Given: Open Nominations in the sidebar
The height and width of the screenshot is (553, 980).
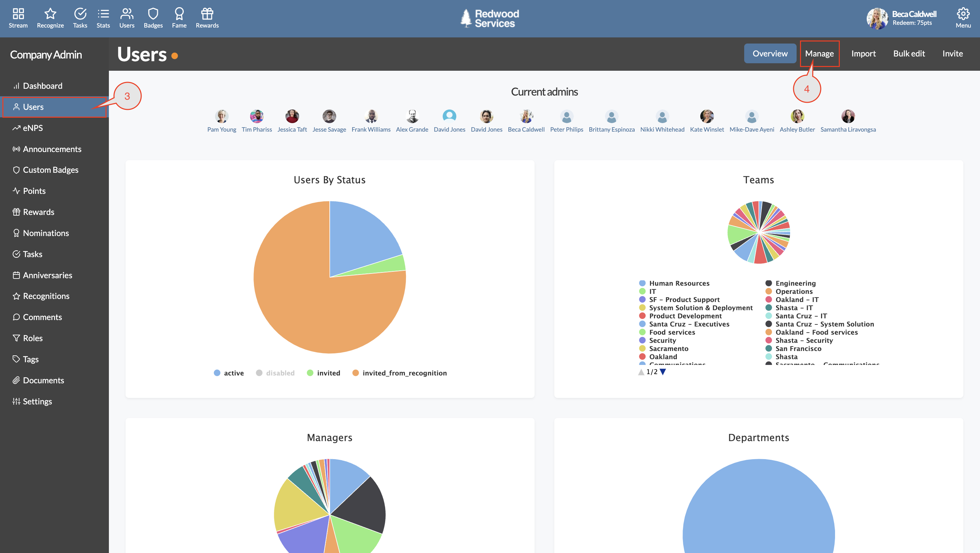Looking at the screenshot, I should click(x=54, y=233).
